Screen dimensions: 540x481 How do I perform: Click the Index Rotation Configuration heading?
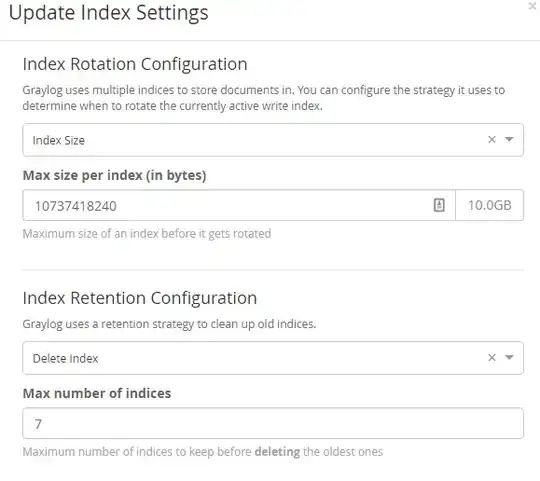point(135,64)
